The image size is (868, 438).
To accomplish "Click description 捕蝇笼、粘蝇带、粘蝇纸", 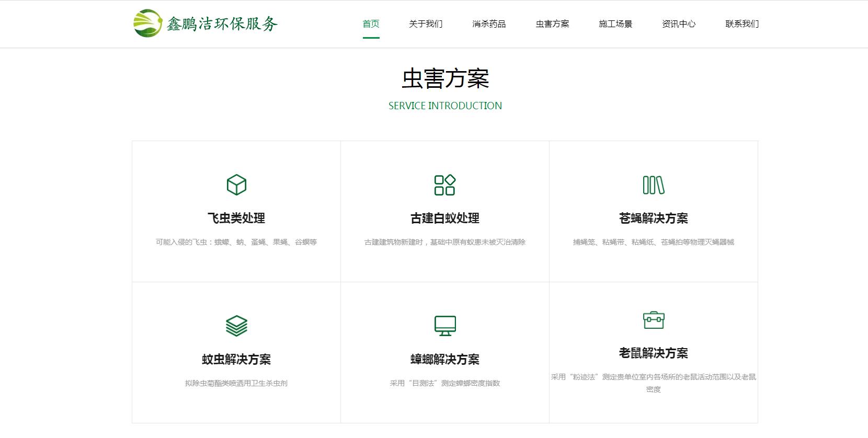I will [x=654, y=242].
